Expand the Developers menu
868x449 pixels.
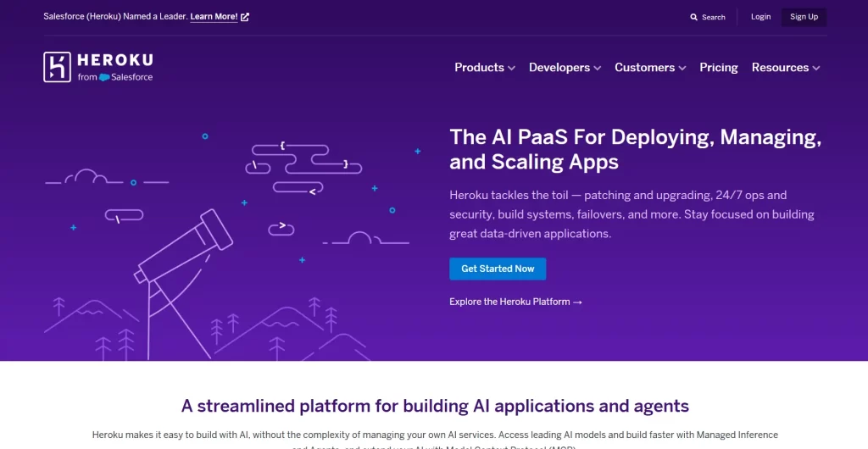click(x=565, y=68)
